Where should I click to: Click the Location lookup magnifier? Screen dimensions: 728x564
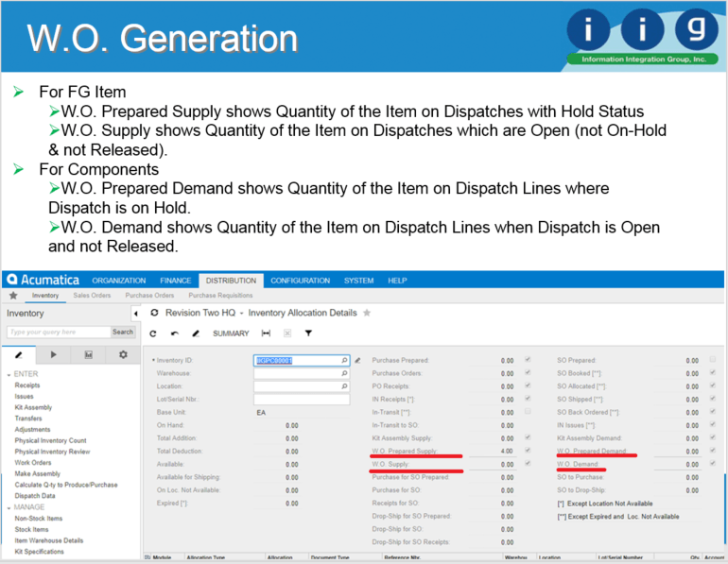[x=344, y=386]
